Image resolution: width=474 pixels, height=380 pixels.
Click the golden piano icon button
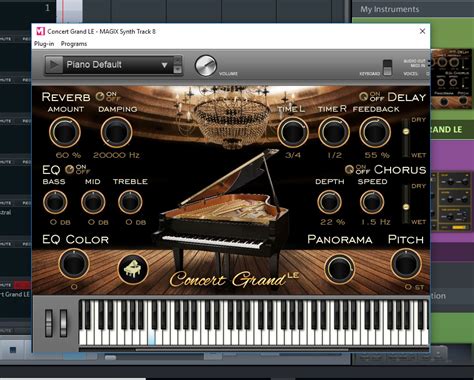click(x=133, y=269)
